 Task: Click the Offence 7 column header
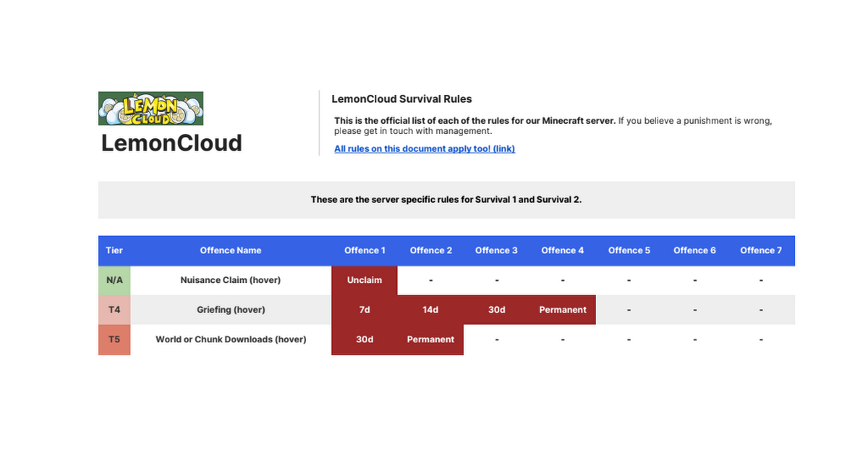click(x=761, y=250)
